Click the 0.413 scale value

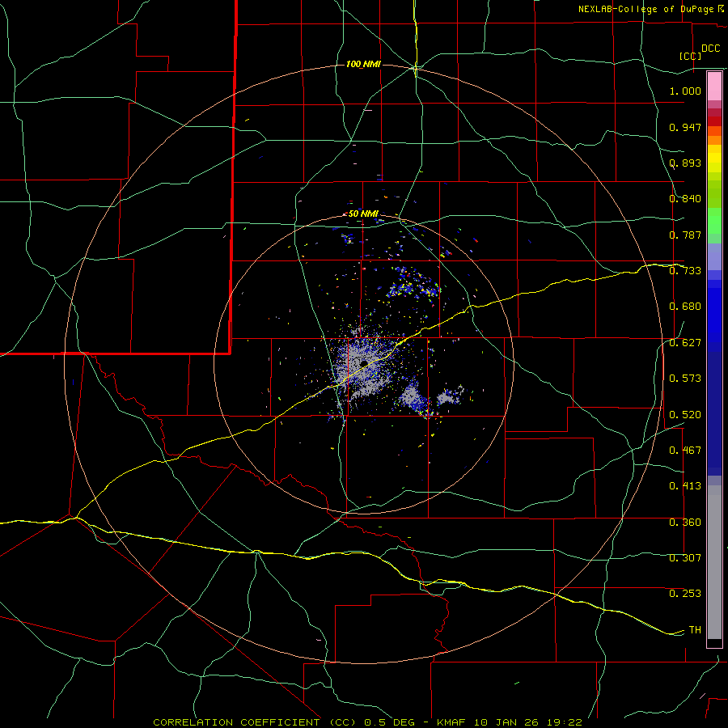point(685,486)
